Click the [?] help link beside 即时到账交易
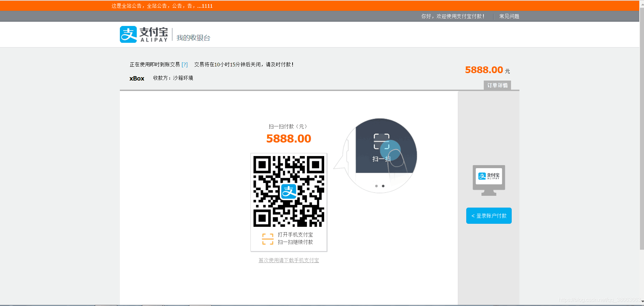Screen dimensions: 644x306 (x=184, y=64)
